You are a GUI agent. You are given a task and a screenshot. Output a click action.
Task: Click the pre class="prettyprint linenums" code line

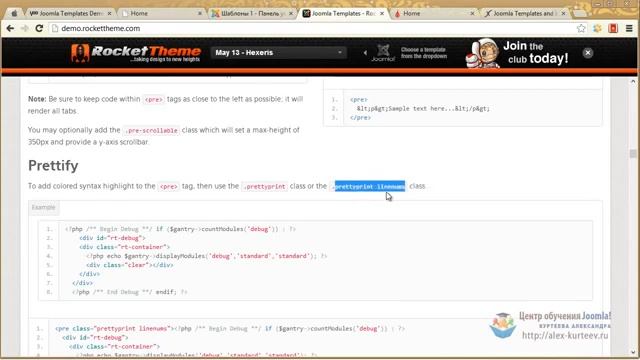point(230,328)
